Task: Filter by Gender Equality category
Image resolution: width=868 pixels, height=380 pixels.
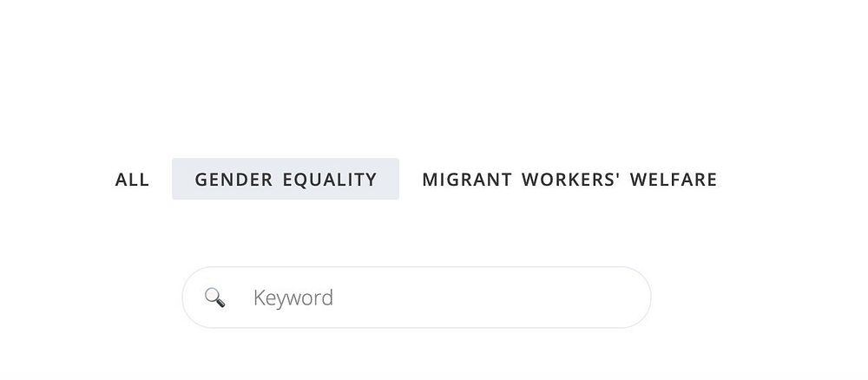Action: click(x=286, y=180)
